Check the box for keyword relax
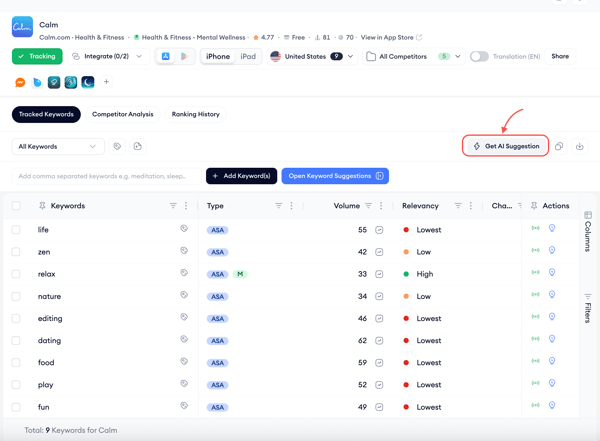This screenshot has height=441, width=600. 16,274
